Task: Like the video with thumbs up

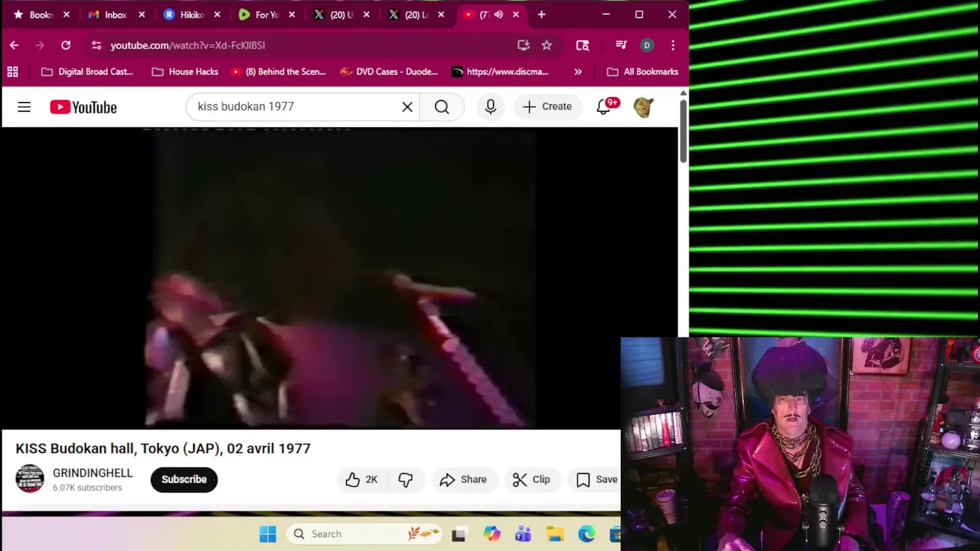Action: (x=361, y=480)
